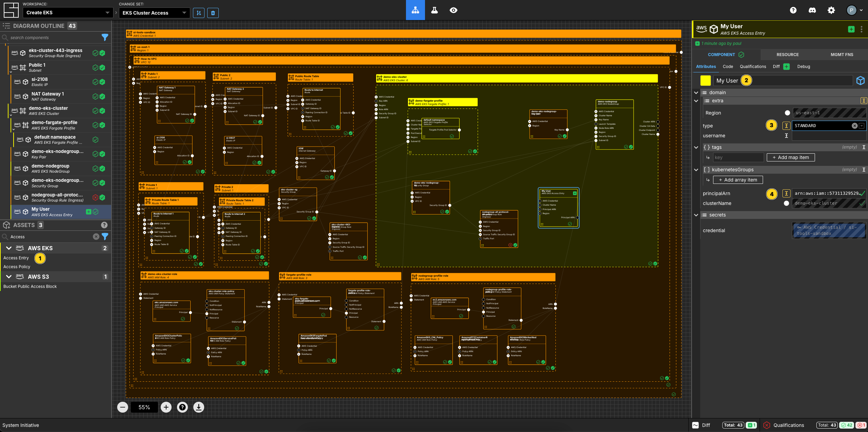Filter diagram outline components
Image resolution: width=868 pixels, height=432 pixels.
[x=105, y=37]
